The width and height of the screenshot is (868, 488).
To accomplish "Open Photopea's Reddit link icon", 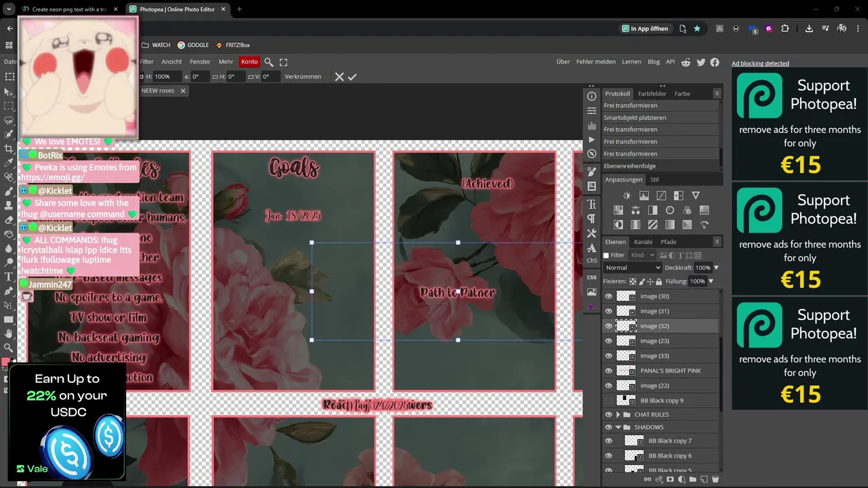I will click(686, 62).
